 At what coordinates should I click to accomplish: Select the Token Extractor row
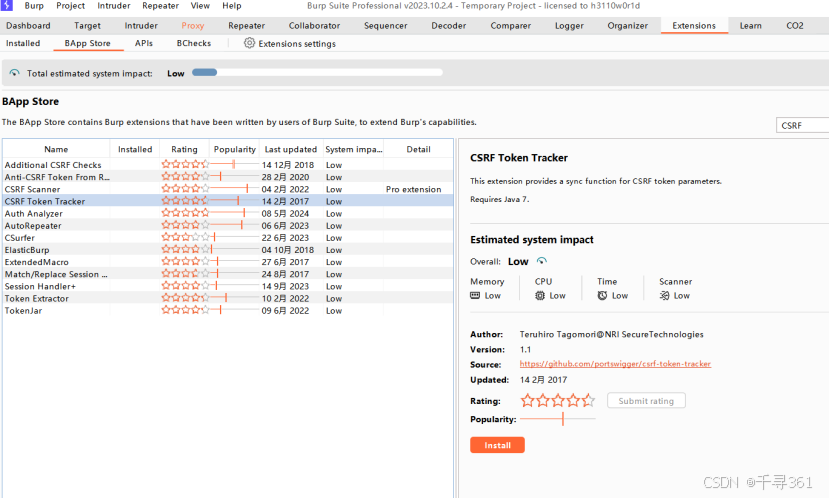[x=228, y=299]
